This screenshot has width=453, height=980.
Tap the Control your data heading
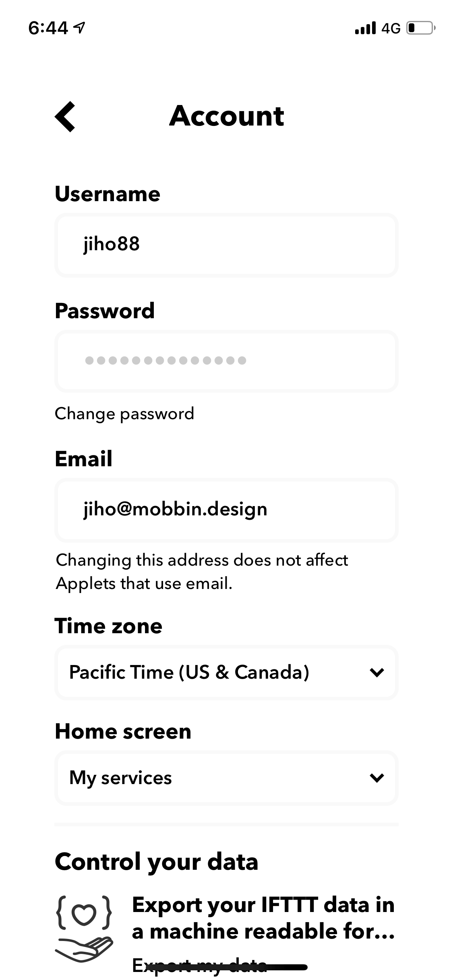(156, 861)
